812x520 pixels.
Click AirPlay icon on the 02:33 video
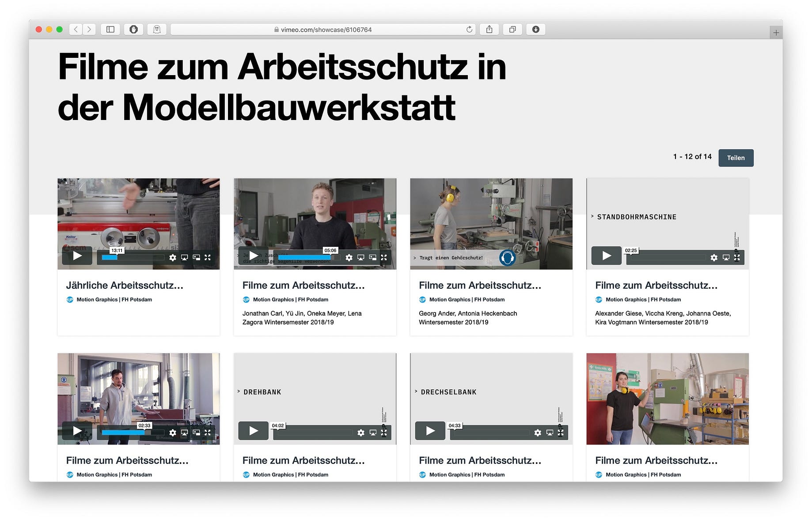coord(185,433)
